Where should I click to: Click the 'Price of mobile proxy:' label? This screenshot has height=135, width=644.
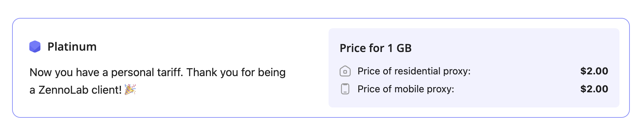(406, 89)
